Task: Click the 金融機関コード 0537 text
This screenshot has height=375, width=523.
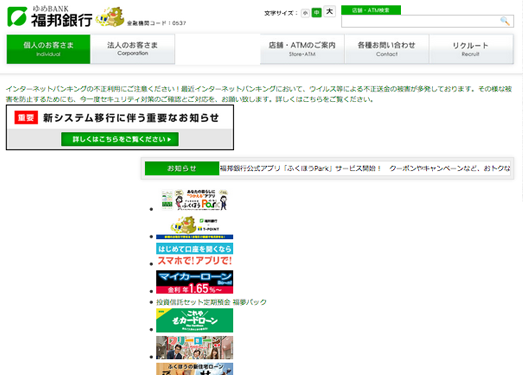Action: [156, 23]
